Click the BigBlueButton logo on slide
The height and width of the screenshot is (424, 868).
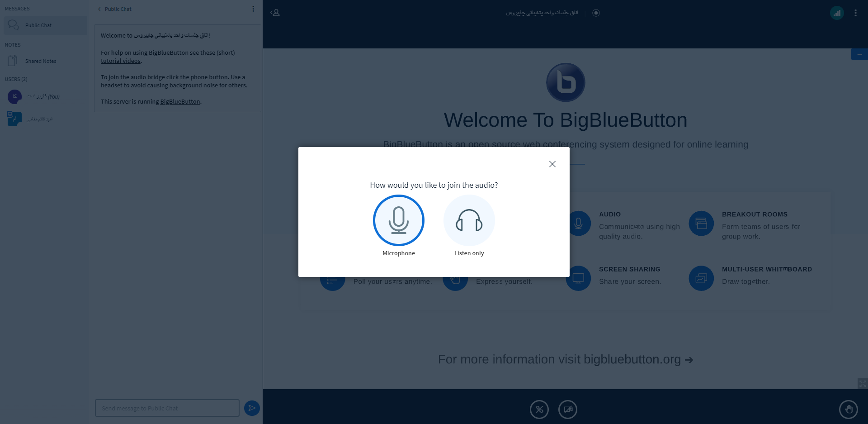point(566,82)
